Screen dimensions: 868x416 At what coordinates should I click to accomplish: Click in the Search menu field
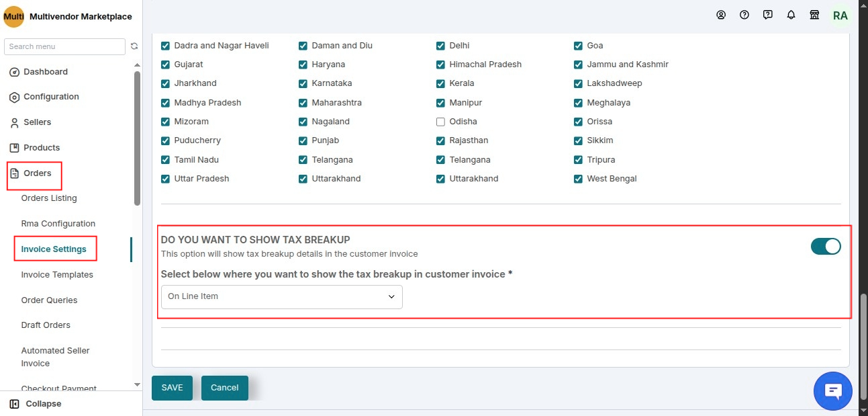[x=64, y=46]
